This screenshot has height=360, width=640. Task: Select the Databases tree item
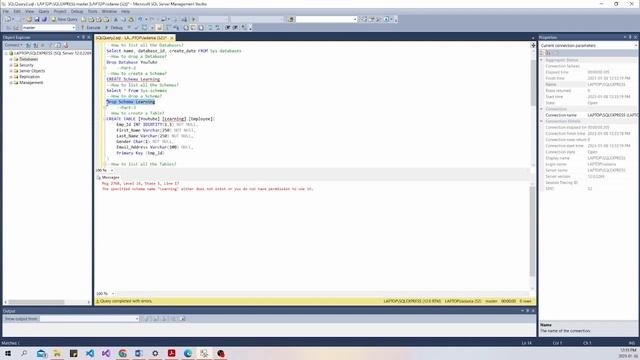click(29, 59)
